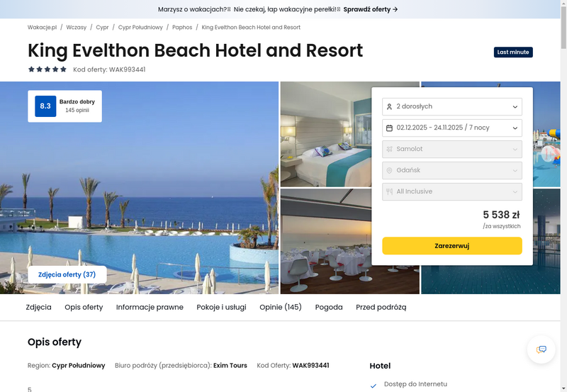Click the five-star hotel rating icons
The width and height of the screenshot is (567, 392).
pyautogui.click(x=47, y=69)
